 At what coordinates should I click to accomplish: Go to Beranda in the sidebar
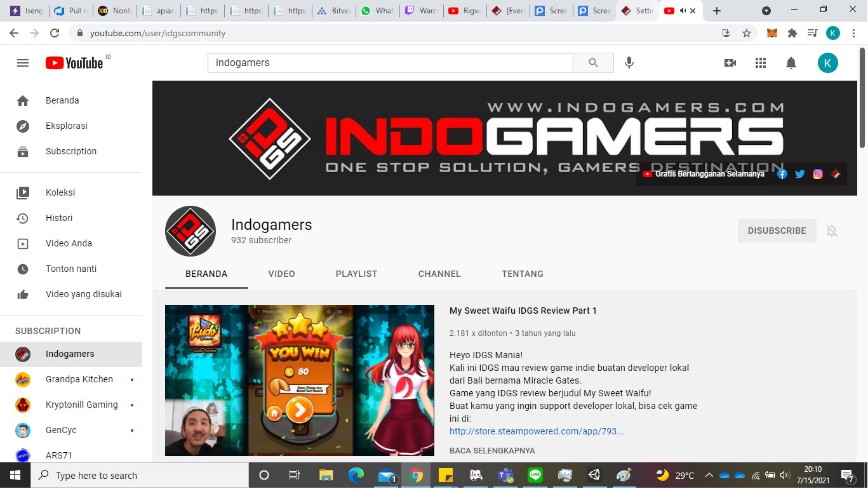point(71,100)
